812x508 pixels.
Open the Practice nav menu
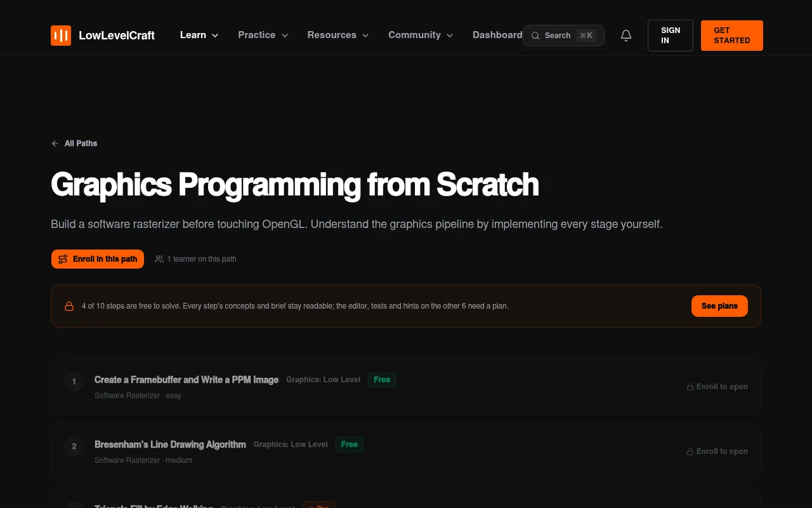pyautogui.click(x=263, y=35)
